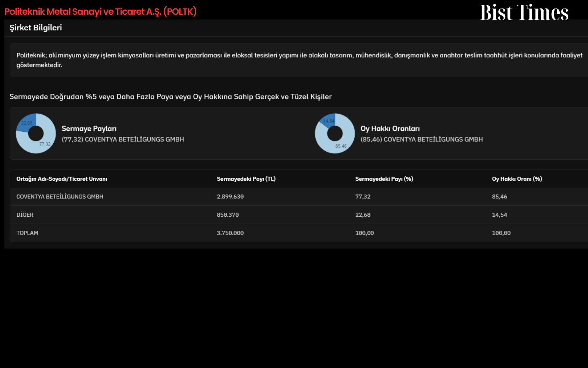Click the 3.750.000 total cell
The width and height of the screenshot is (588, 368).
230,233
